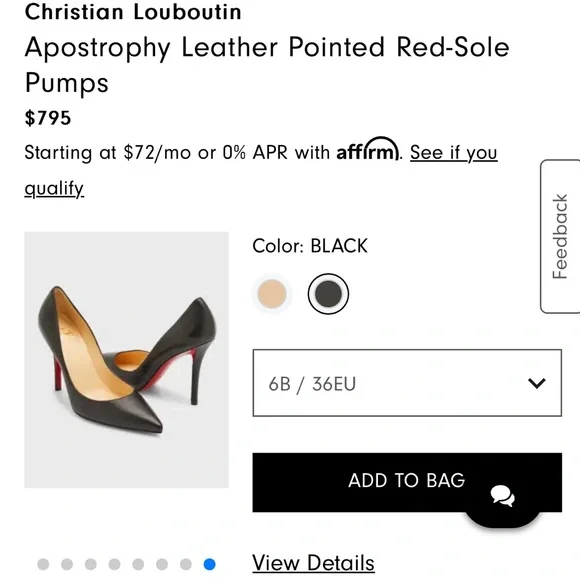Click See if you qualify link
580x580 pixels.
[x=261, y=170]
